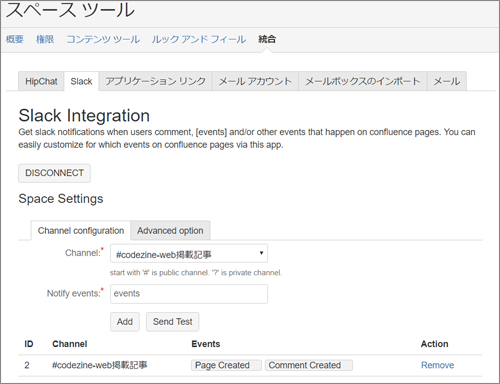This screenshot has height=384, width=500.
Task: Switch to Advanced option tab
Action: click(x=170, y=231)
